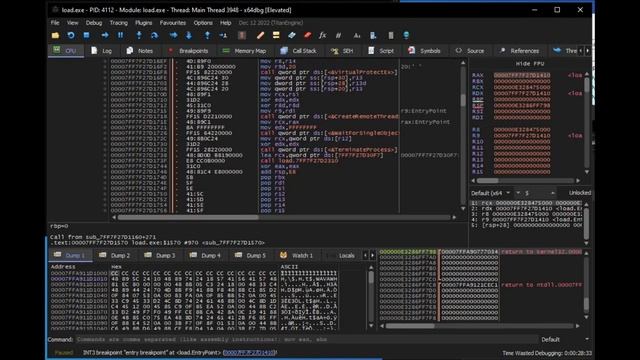Follow the entry point address link in status bar

click(x=249, y=353)
